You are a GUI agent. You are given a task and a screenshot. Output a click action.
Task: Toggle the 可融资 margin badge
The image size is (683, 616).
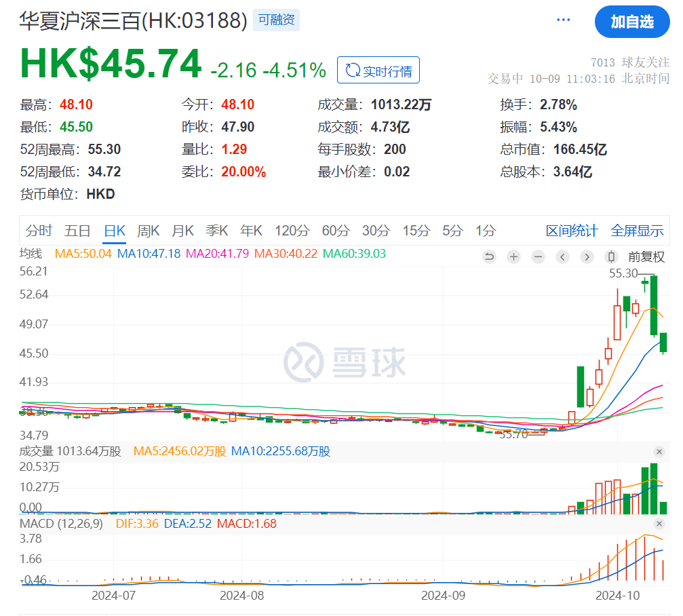[x=276, y=20]
